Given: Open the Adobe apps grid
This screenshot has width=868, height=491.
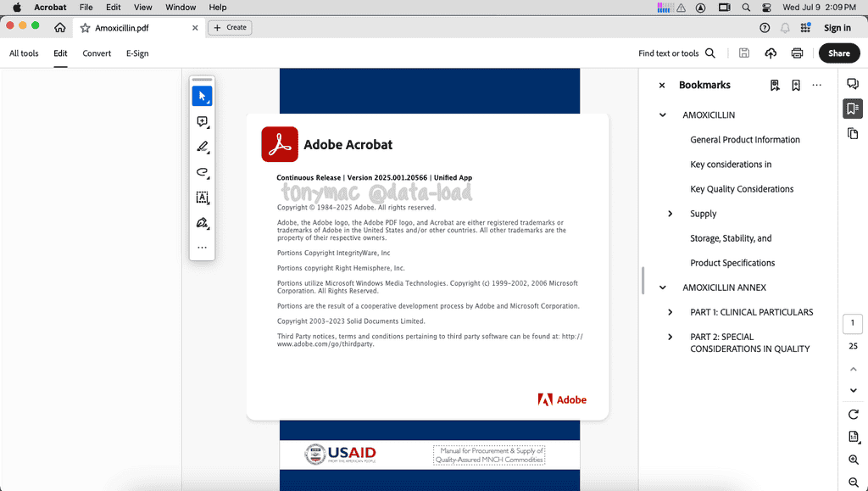Looking at the screenshot, I should pyautogui.click(x=805, y=28).
